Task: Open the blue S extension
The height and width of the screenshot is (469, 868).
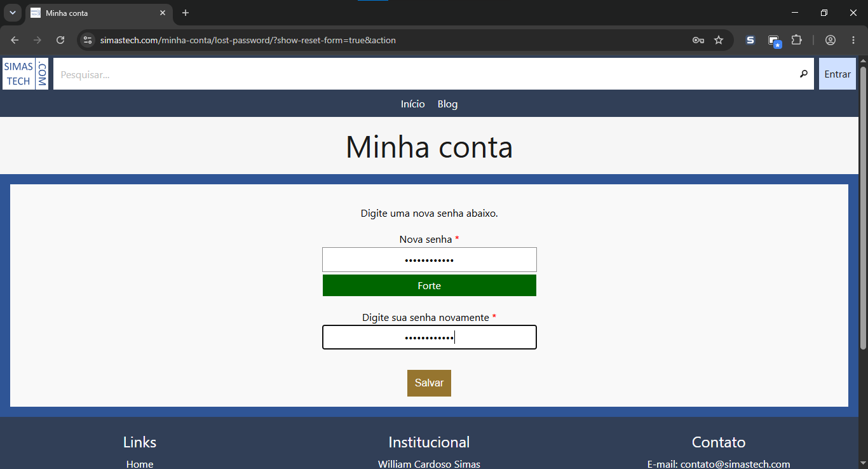Action: 750,40
